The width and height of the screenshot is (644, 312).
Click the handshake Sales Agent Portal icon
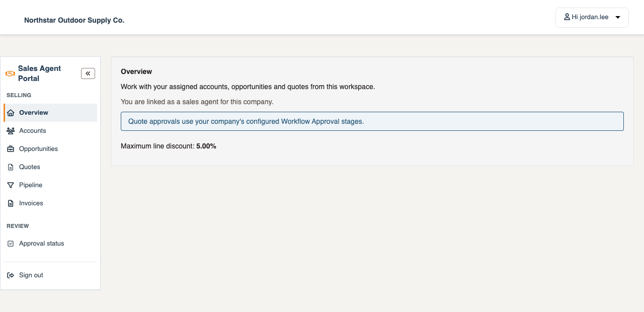(10, 73)
